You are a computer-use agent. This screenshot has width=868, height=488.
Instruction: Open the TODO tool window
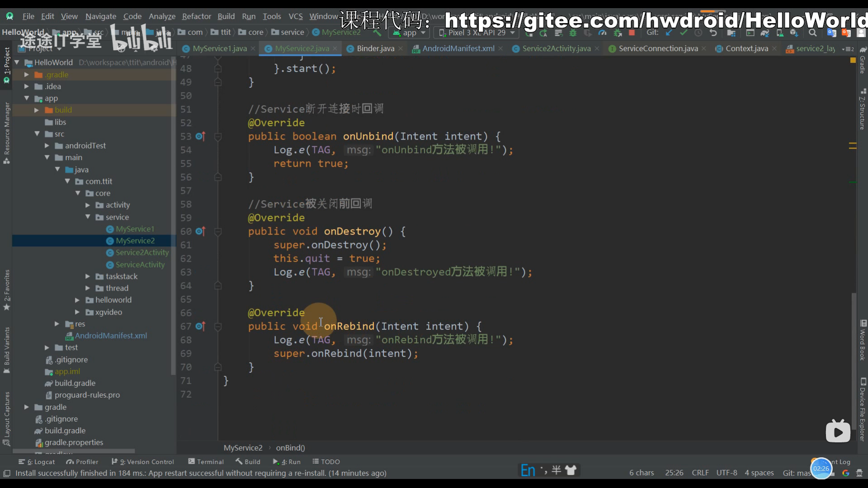(326, 462)
